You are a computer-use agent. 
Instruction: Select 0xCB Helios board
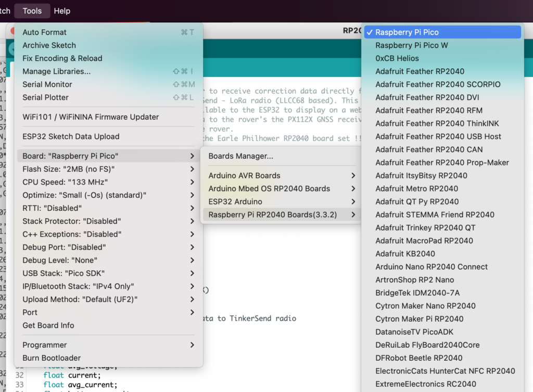[x=442, y=58]
